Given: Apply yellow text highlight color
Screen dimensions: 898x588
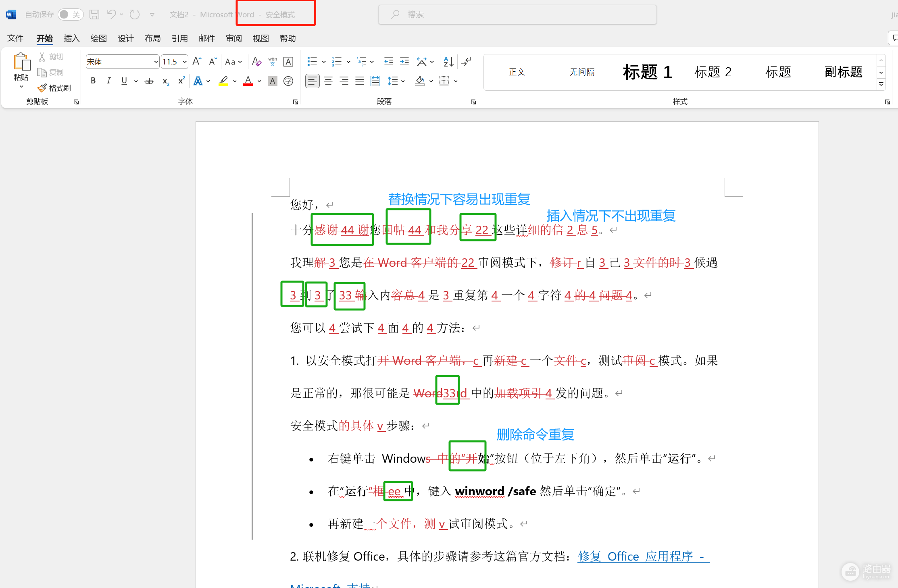Looking at the screenshot, I should (223, 81).
